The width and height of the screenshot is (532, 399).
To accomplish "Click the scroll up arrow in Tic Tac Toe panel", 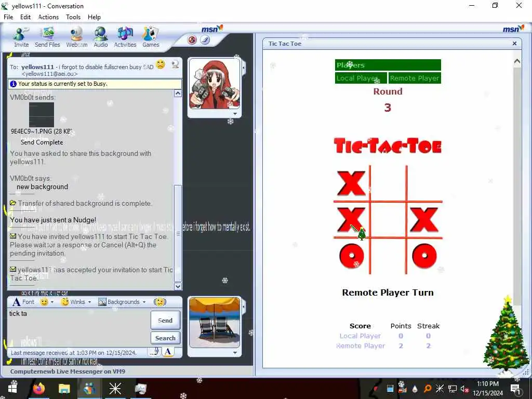I will tap(517, 62).
